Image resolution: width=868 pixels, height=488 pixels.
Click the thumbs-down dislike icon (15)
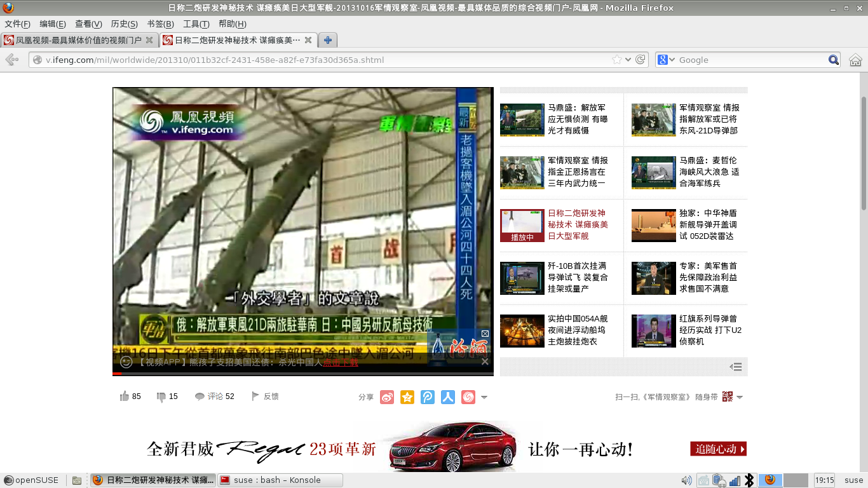coord(161,397)
